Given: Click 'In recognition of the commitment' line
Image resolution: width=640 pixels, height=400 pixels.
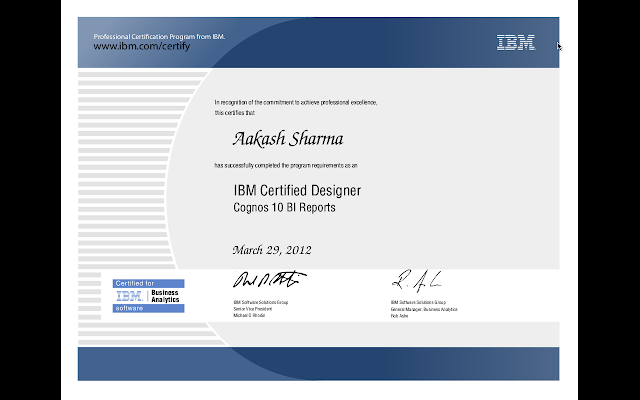Looking at the screenshot, I should (x=296, y=102).
